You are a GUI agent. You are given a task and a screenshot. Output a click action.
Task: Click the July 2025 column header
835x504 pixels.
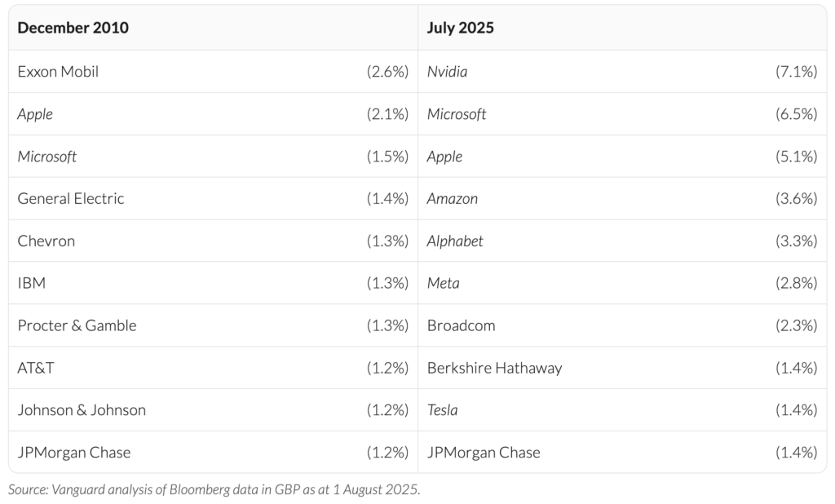(460, 28)
